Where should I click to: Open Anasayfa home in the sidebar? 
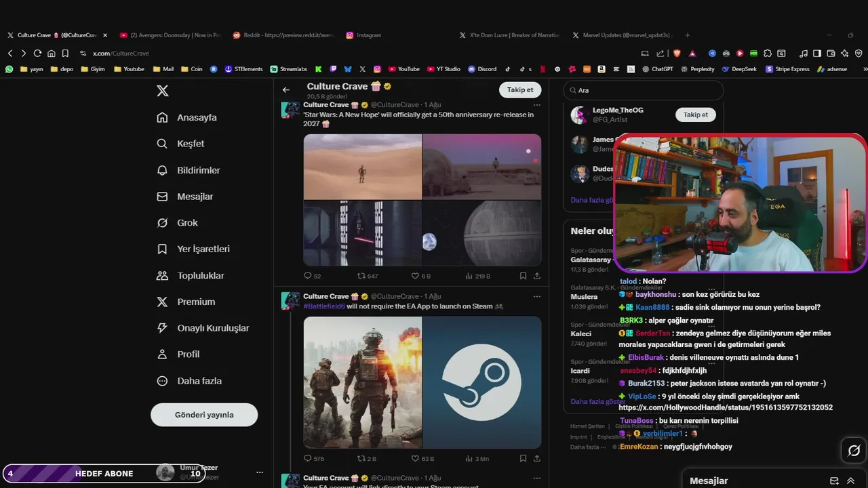[x=187, y=117]
